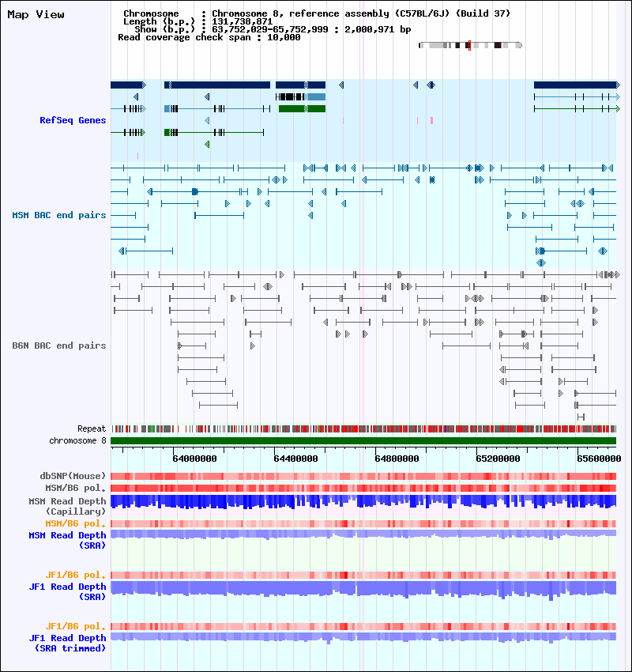This screenshot has width=632, height=672.
Task: Click the 64400000 axis coordinate label
Action: click(x=296, y=459)
